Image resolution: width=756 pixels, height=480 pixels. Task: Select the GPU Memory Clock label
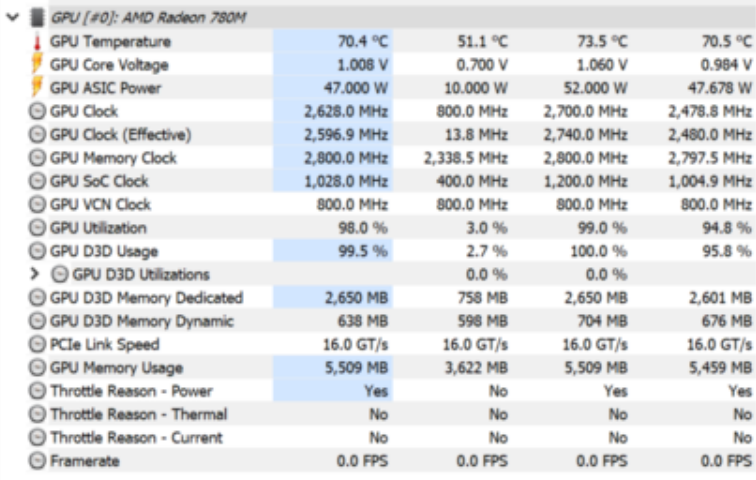tap(113, 158)
